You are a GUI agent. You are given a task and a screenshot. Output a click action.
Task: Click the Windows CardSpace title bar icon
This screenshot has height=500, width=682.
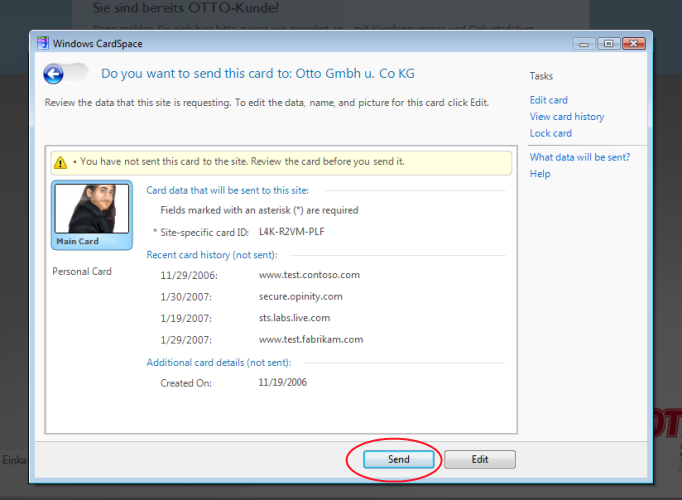[x=43, y=43]
